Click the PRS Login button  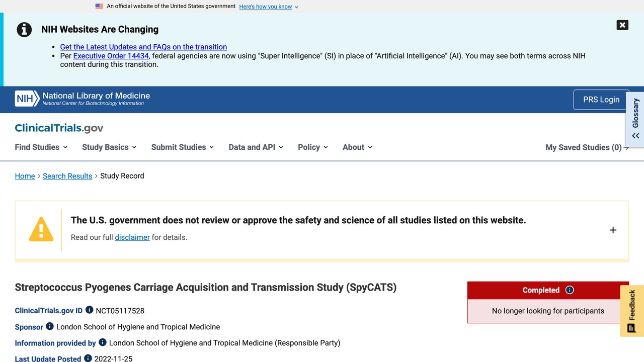[601, 100]
